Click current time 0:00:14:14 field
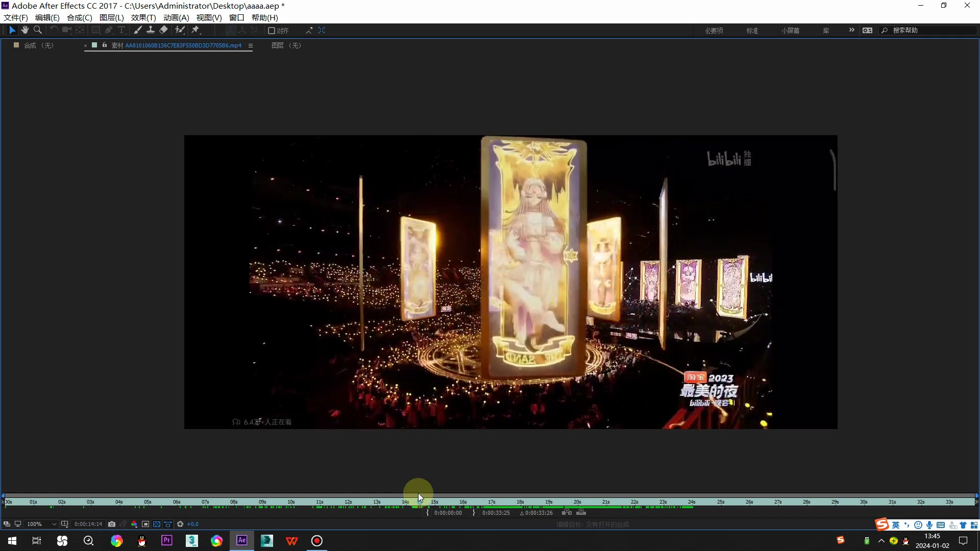Image resolution: width=980 pixels, height=551 pixels. [88, 524]
